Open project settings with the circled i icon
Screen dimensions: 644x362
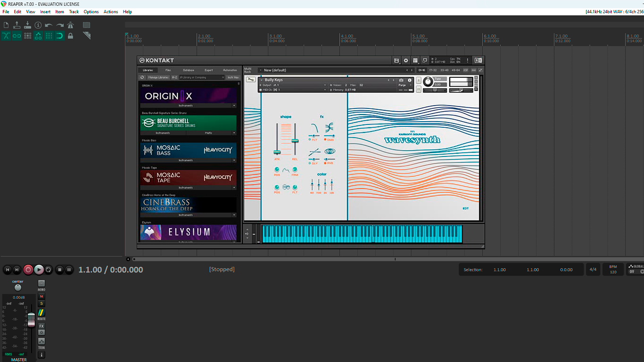(38, 25)
